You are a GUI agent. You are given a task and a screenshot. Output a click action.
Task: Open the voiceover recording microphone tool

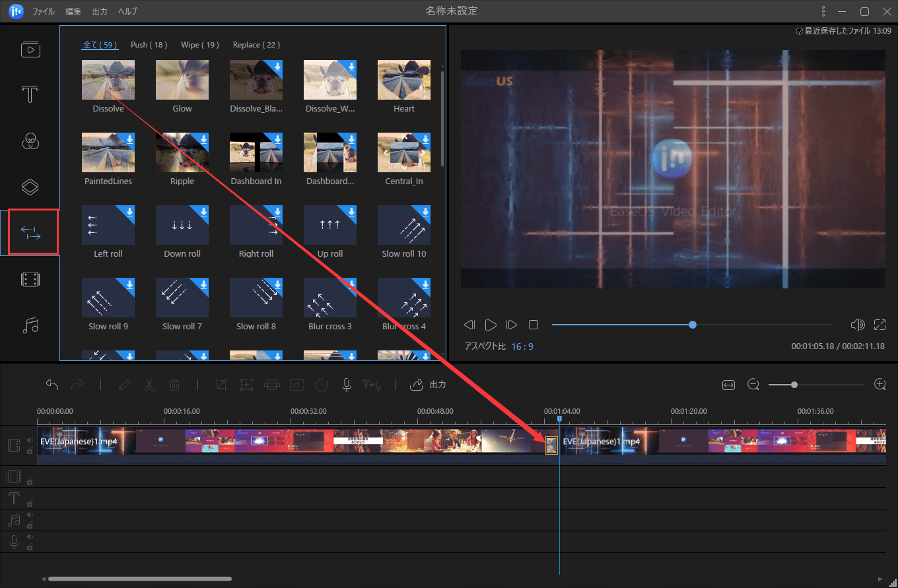(x=346, y=385)
